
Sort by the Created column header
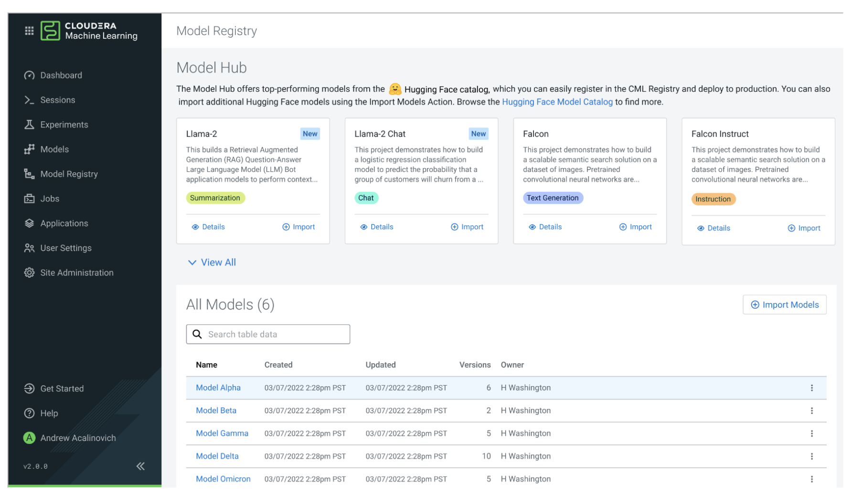coord(278,365)
